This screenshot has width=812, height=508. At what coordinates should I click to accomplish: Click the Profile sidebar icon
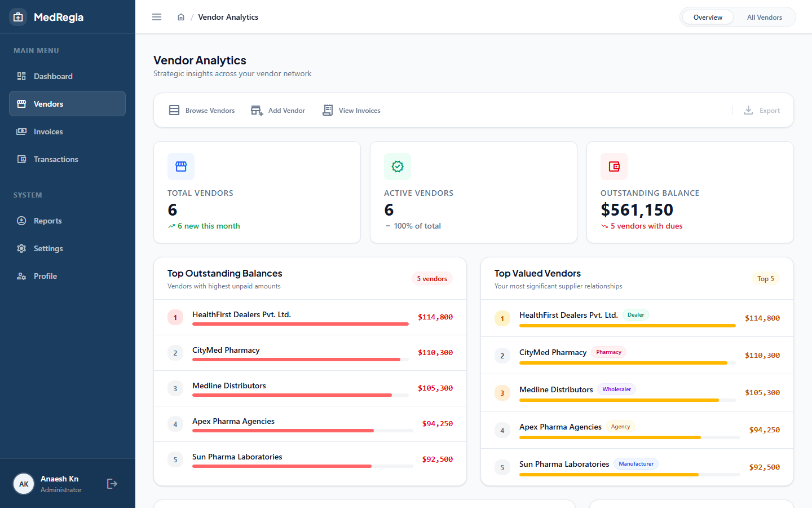pyautogui.click(x=21, y=276)
